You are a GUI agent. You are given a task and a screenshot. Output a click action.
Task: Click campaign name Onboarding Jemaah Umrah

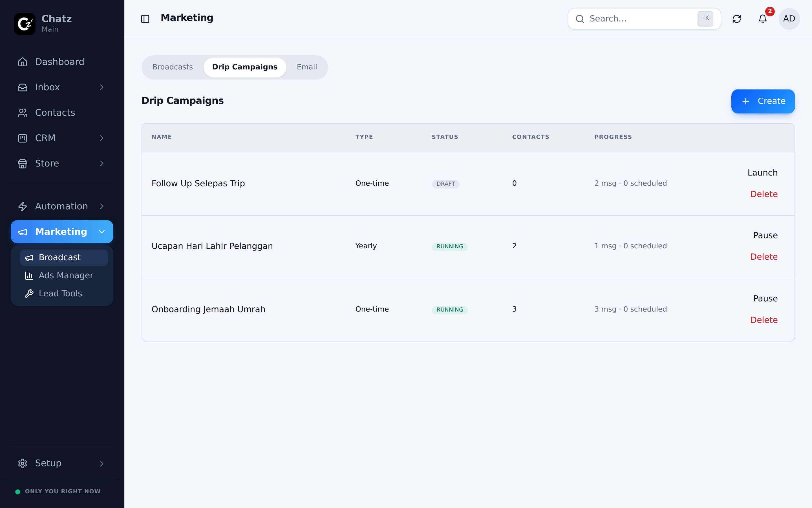click(x=208, y=309)
